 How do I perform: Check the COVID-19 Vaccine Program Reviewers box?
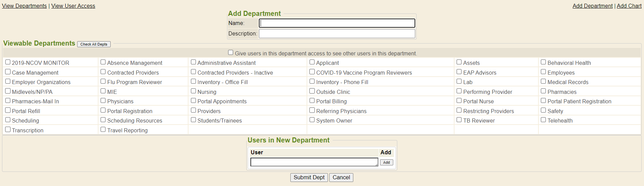point(312,72)
